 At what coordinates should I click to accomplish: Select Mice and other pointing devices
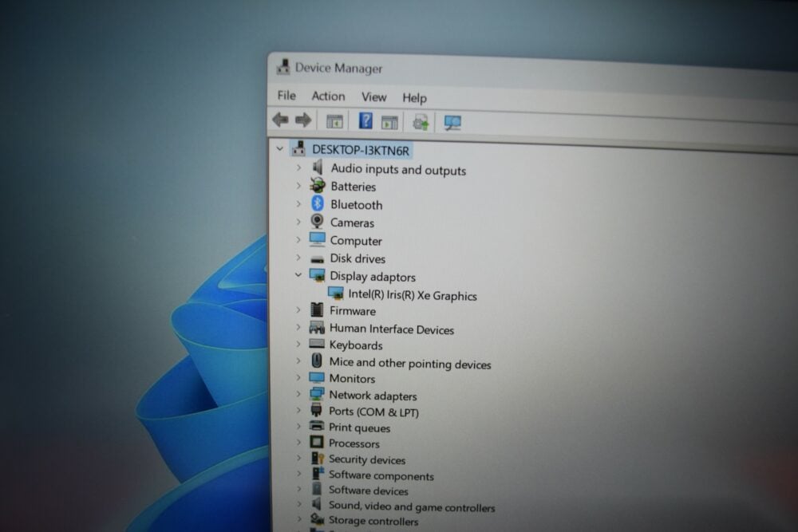click(x=410, y=363)
